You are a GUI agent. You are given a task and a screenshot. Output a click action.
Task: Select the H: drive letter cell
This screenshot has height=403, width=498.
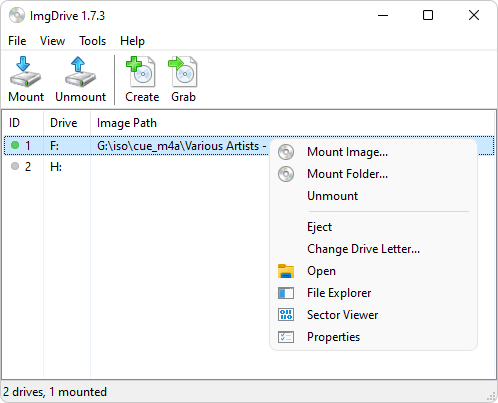(56, 167)
